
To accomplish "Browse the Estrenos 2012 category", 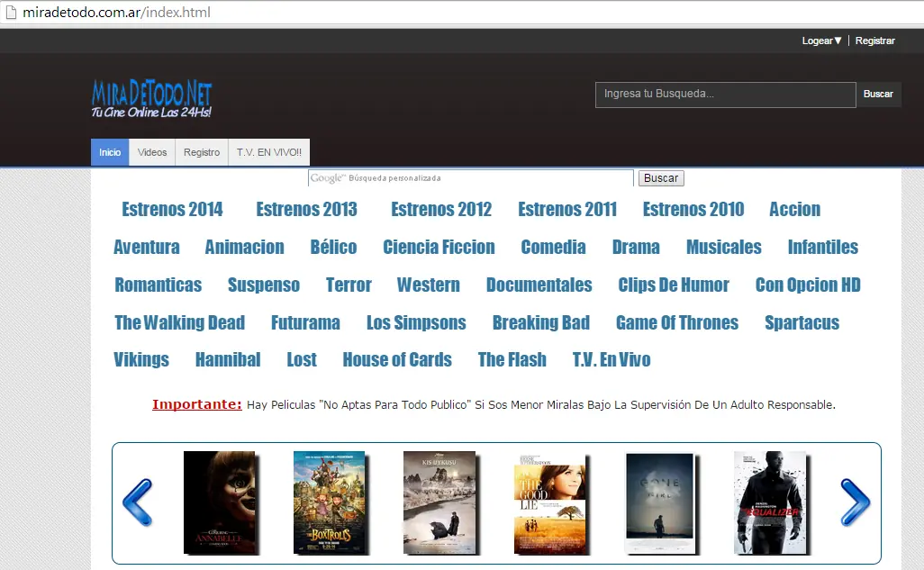I will 441,209.
